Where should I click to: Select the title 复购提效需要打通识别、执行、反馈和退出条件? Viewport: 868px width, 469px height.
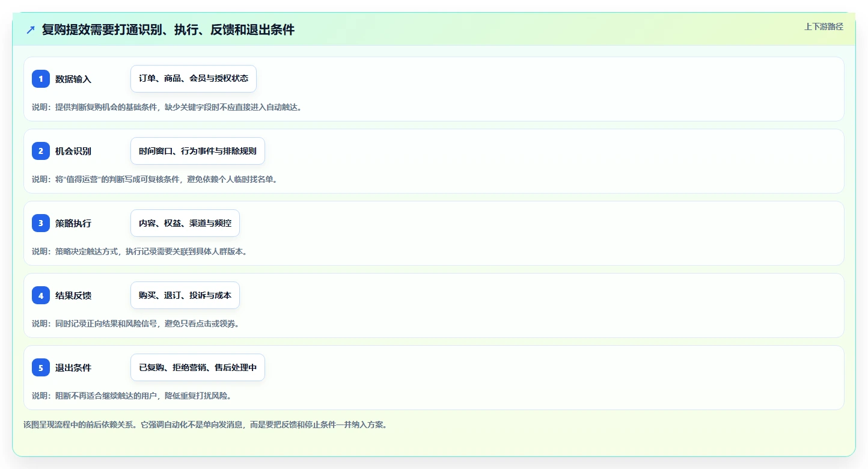[168, 29]
